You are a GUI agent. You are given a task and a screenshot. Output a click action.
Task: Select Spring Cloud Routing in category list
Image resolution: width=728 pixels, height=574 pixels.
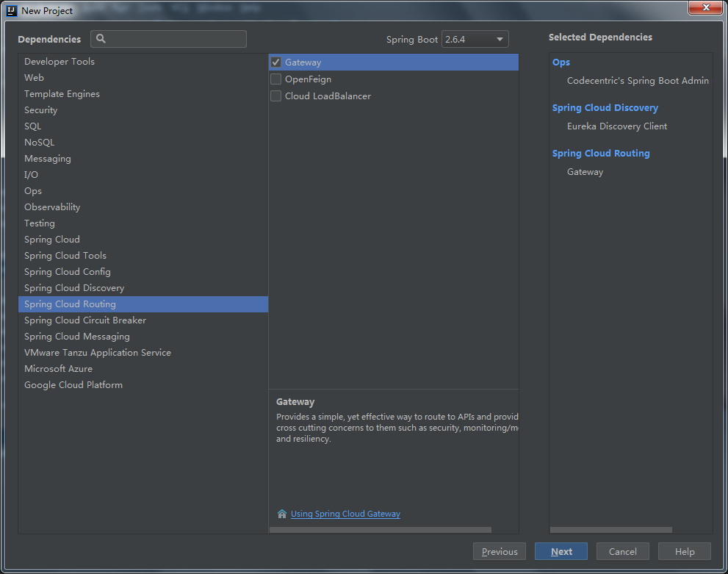point(143,304)
